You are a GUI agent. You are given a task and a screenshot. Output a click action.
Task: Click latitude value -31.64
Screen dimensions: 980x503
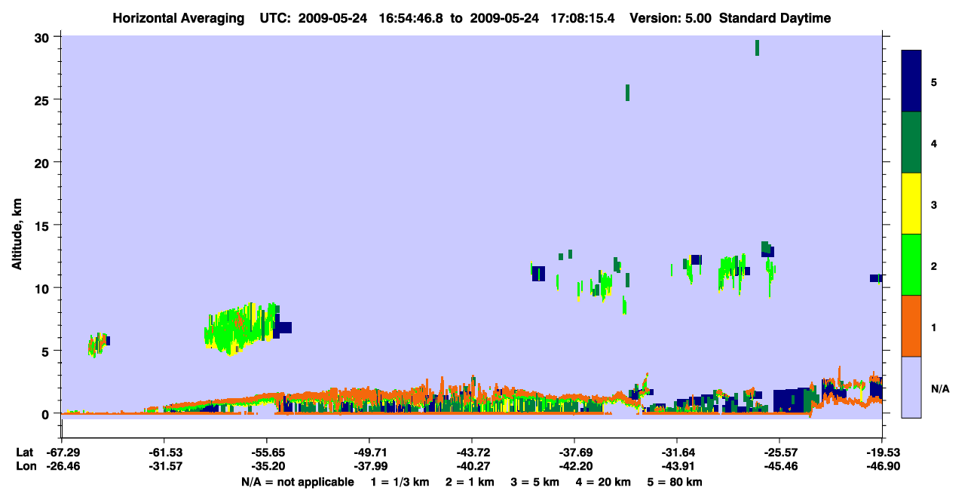pos(677,452)
